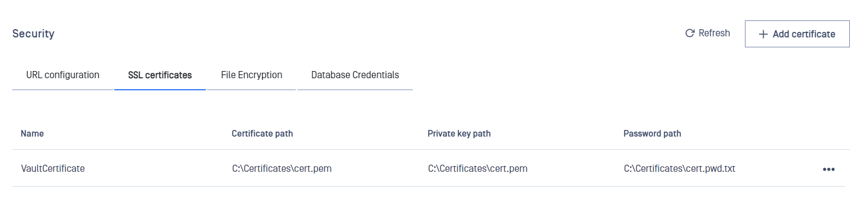Click the VaultCertificate table row
868x201 pixels.
point(430,169)
